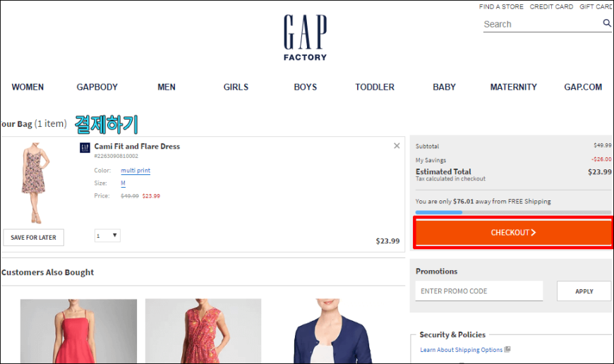Open the TODDLER menu
614x364 pixels.
click(x=375, y=87)
